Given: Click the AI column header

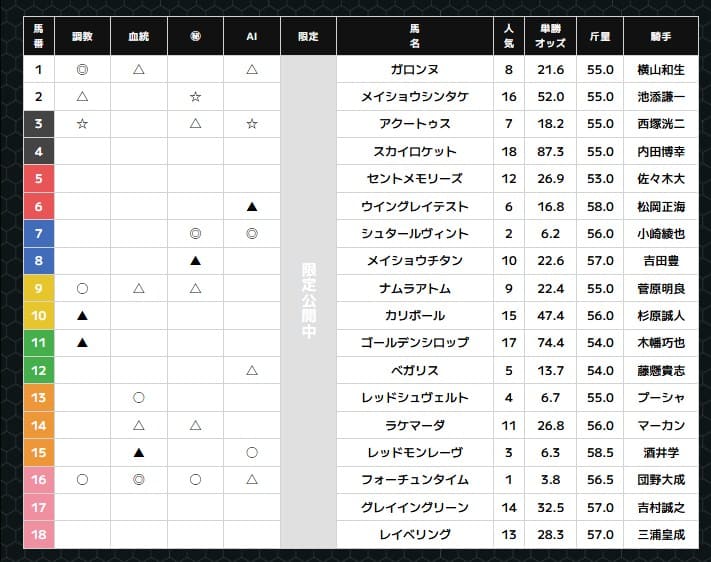Looking at the screenshot, I should pos(252,36).
